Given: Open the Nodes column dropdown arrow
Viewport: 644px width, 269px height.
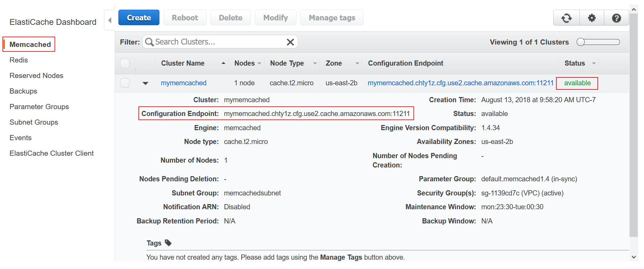Looking at the screenshot, I should [259, 64].
